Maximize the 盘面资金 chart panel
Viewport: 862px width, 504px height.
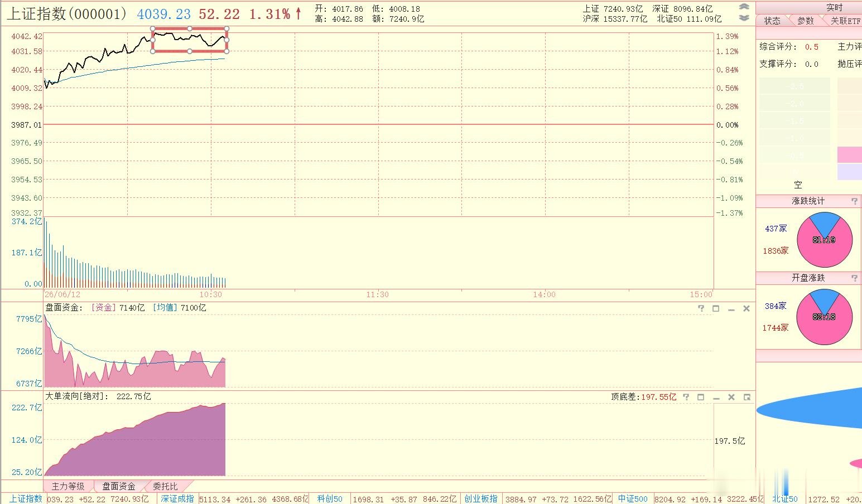[716, 308]
